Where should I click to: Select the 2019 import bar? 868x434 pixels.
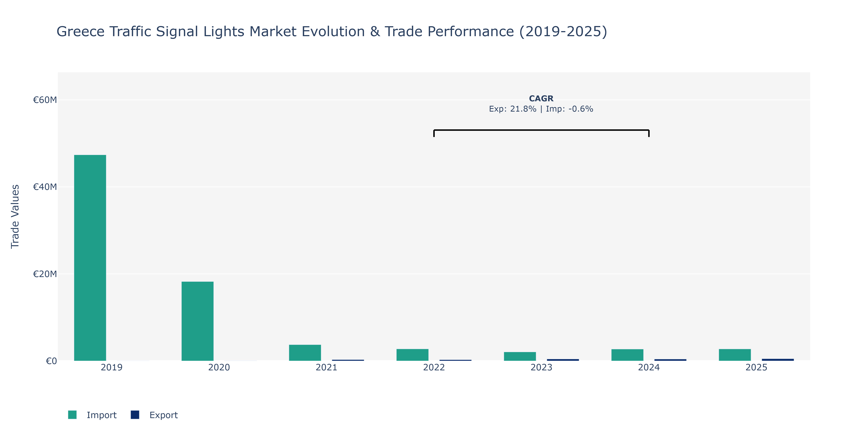point(90,258)
